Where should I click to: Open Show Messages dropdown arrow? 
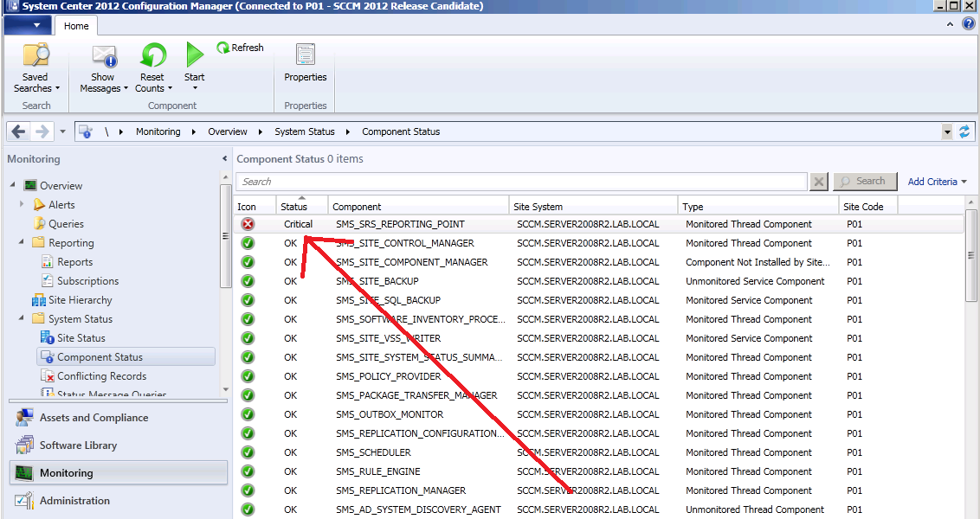(x=126, y=88)
